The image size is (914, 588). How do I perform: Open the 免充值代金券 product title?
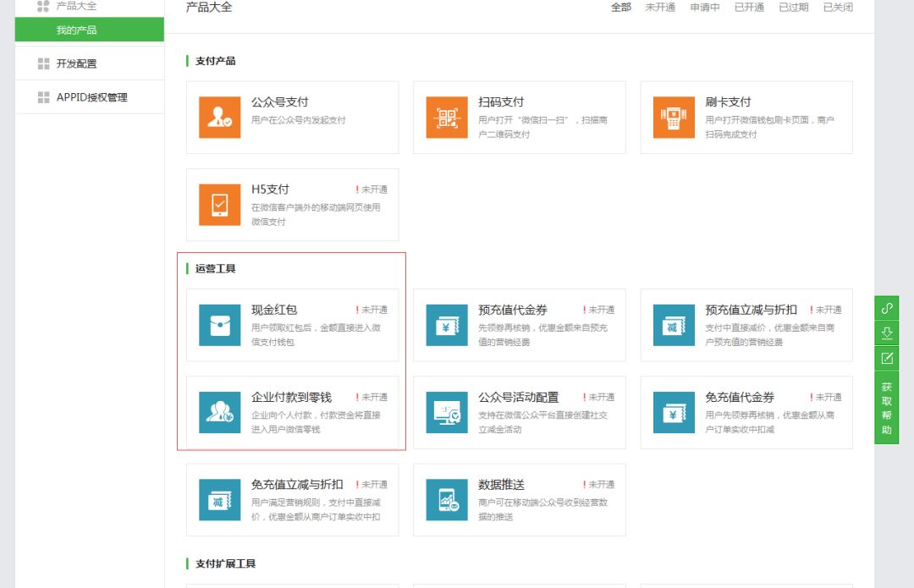coord(740,398)
